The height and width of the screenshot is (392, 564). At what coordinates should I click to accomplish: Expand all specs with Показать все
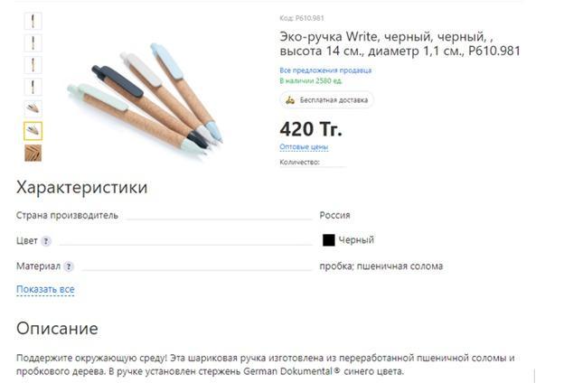[46, 289]
